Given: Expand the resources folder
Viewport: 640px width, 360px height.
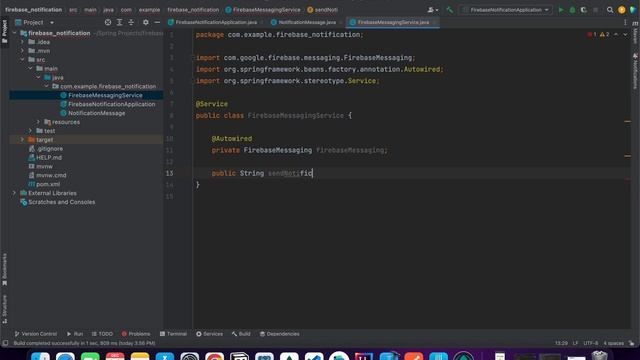Looking at the screenshot, I should 38,122.
